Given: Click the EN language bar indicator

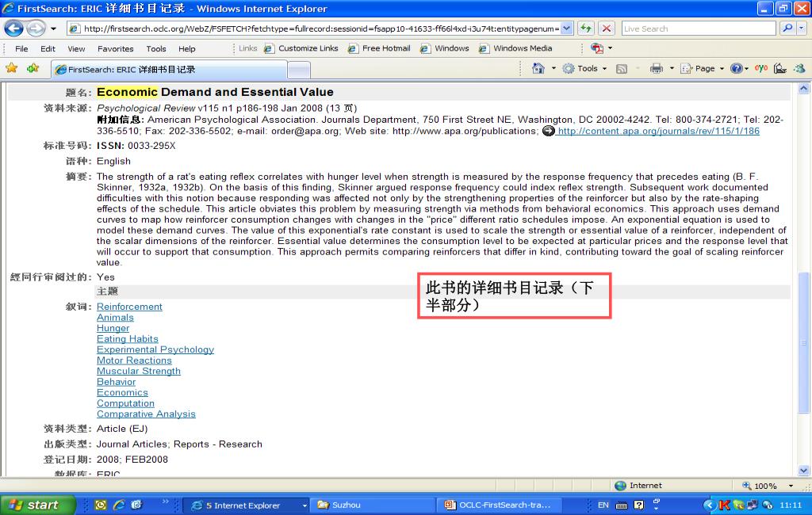Looking at the screenshot, I should tap(603, 505).
